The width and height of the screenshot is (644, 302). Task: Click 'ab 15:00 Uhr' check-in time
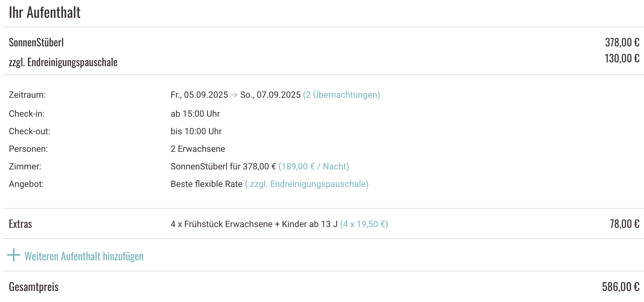pos(195,114)
